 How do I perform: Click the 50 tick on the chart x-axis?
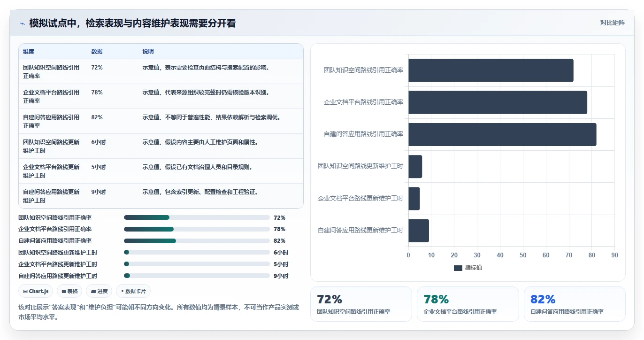[x=523, y=255]
